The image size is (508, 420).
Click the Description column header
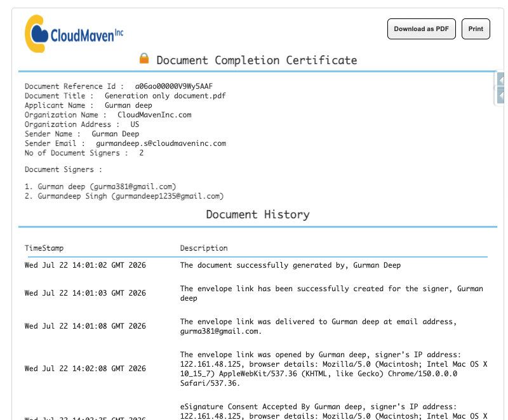pyautogui.click(x=204, y=248)
